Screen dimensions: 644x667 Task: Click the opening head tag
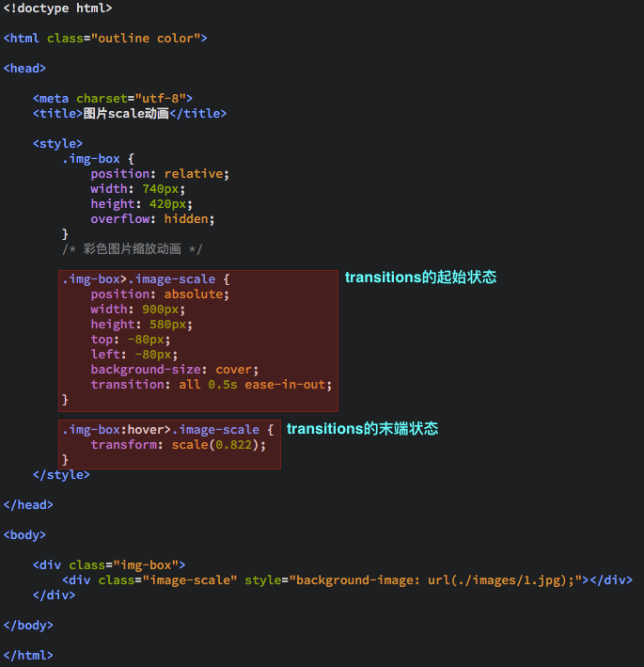[24, 69]
